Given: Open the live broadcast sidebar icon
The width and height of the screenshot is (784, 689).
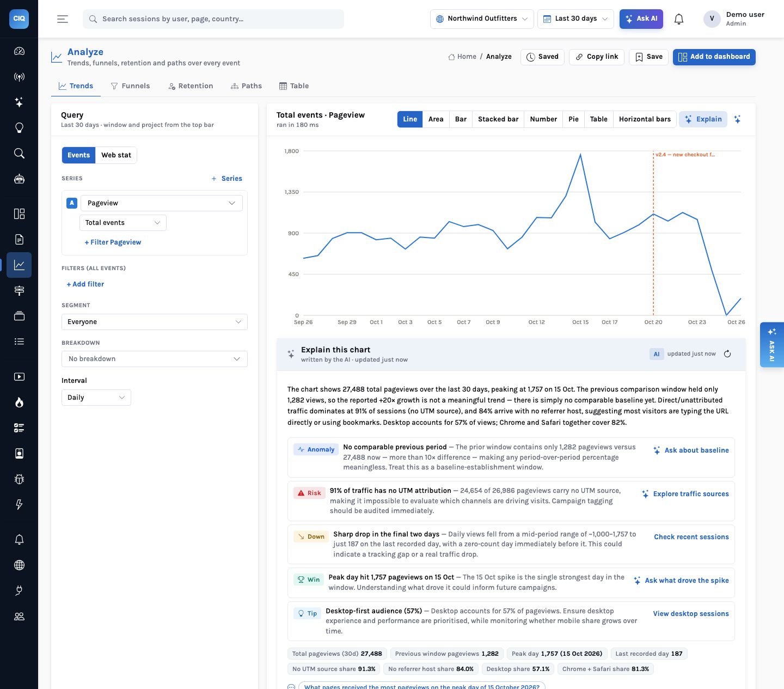Looking at the screenshot, I should (x=19, y=77).
